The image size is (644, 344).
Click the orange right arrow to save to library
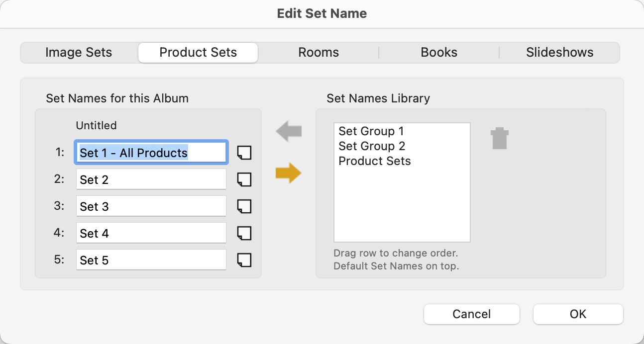click(289, 173)
